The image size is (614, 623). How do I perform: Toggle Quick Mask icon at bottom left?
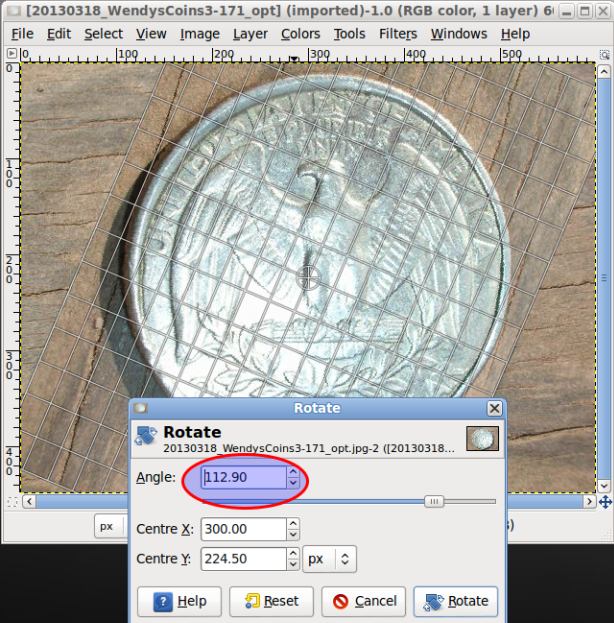pyautogui.click(x=12, y=502)
